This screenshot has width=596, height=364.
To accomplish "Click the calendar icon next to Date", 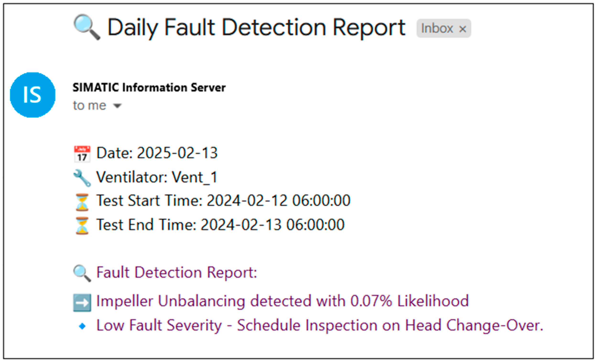I will pos(82,154).
